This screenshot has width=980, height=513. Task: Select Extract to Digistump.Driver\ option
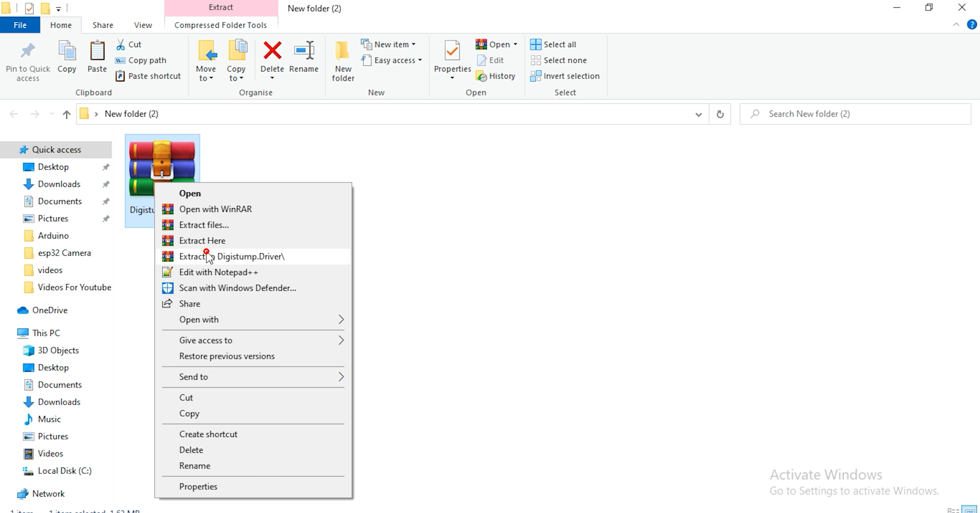coord(253,256)
